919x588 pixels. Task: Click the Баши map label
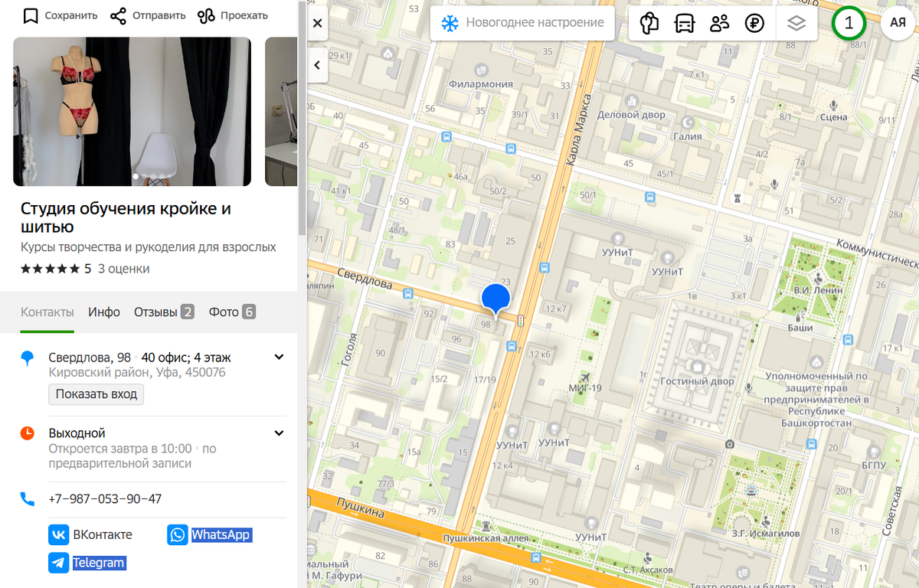800,328
